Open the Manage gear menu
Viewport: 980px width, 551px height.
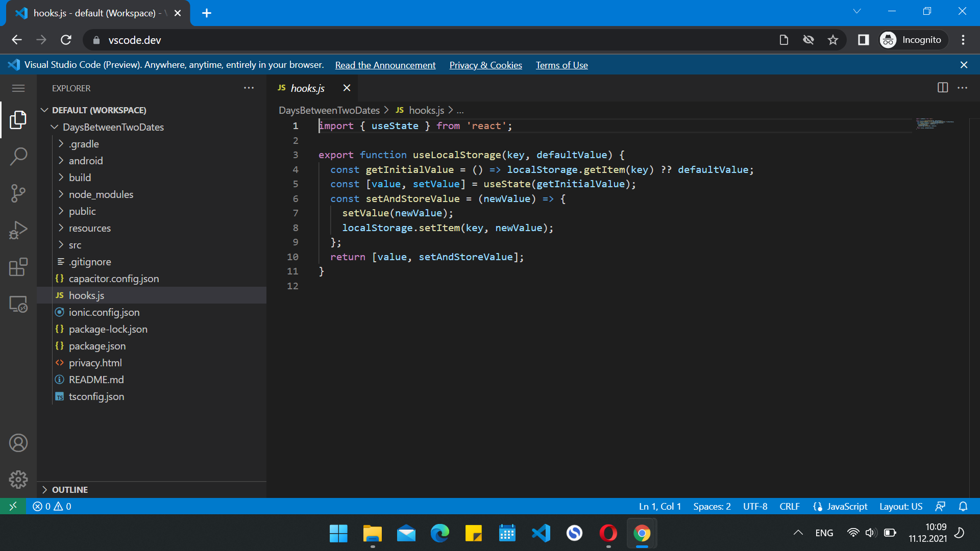point(18,480)
